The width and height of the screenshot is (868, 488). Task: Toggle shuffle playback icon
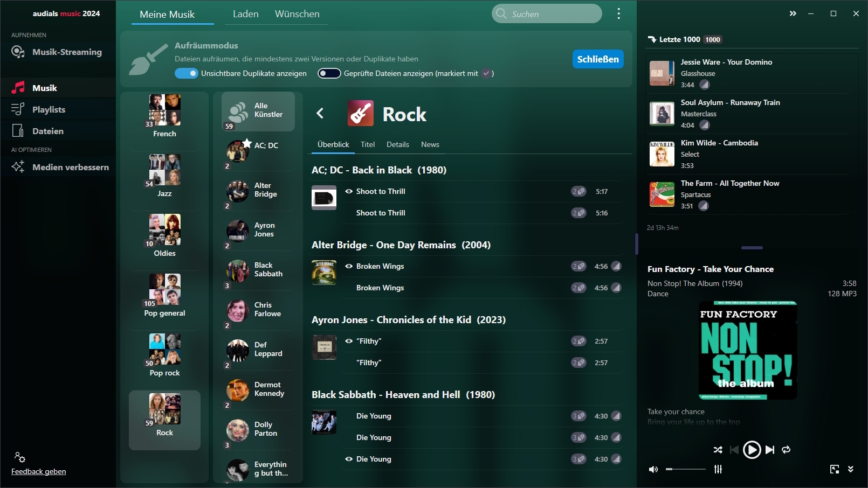[x=718, y=450]
